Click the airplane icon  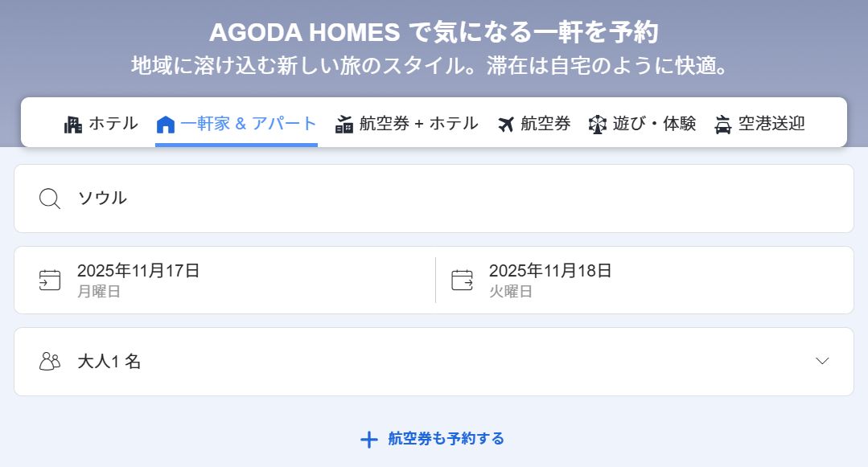(x=506, y=125)
